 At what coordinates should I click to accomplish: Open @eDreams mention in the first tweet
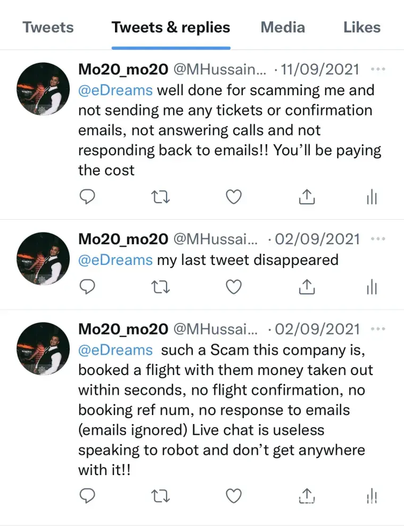coord(116,90)
